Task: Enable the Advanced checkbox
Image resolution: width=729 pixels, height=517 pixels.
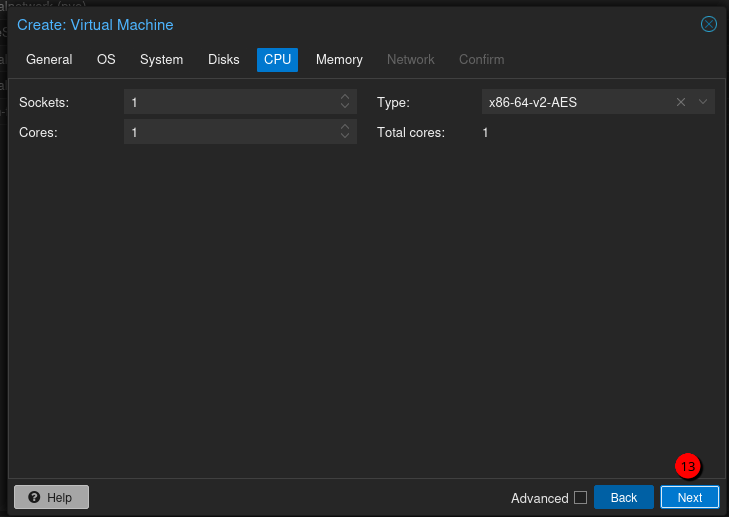Action: click(x=580, y=498)
